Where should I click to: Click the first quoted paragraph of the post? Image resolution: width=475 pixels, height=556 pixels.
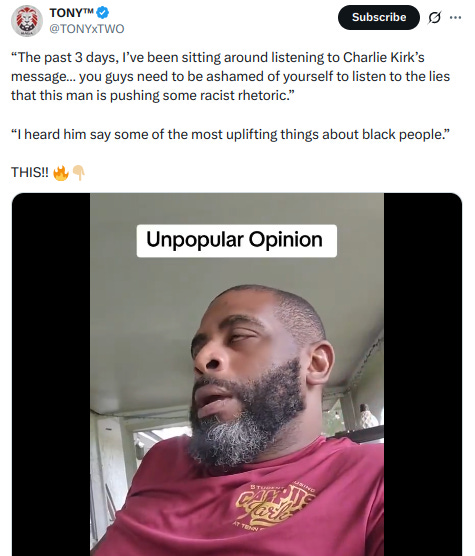(230, 76)
